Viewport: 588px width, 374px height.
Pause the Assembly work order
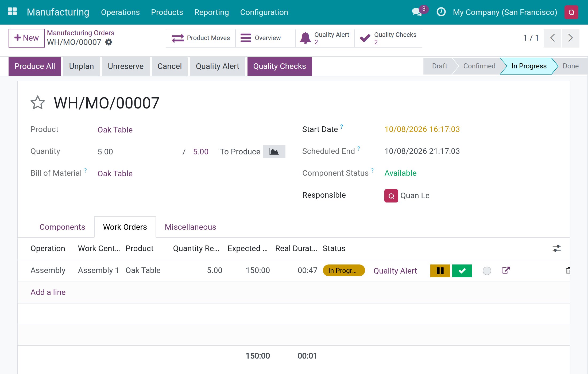click(x=440, y=271)
